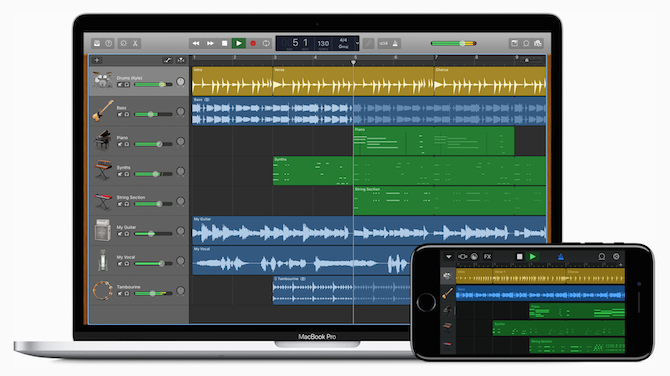
Task: Toggle the Cycle loop button
Action: pos(266,43)
